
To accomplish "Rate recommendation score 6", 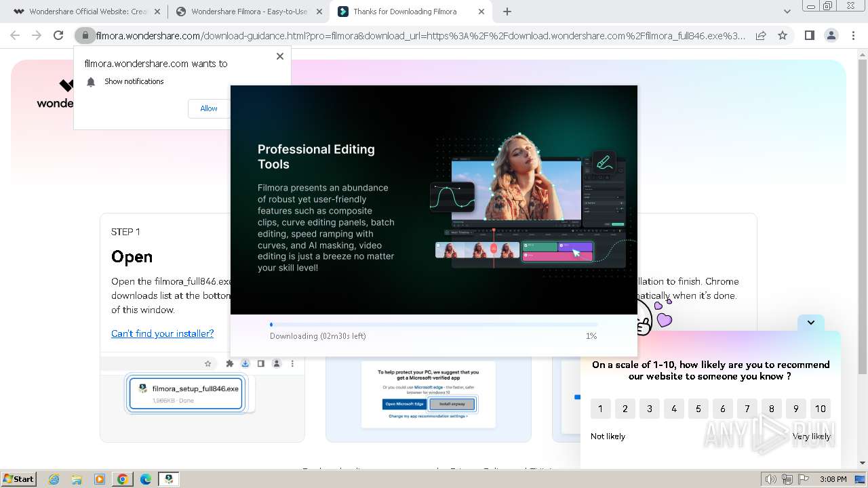I will [722, 409].
